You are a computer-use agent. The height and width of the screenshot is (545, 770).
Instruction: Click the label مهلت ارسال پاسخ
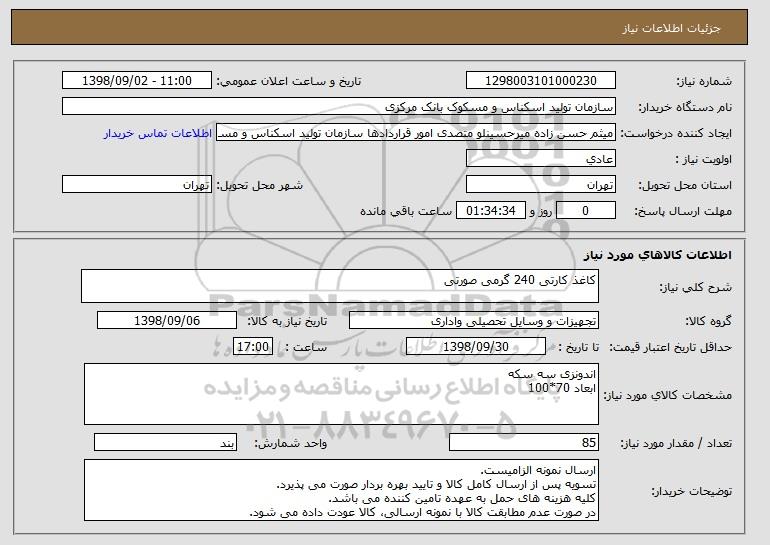683,211
